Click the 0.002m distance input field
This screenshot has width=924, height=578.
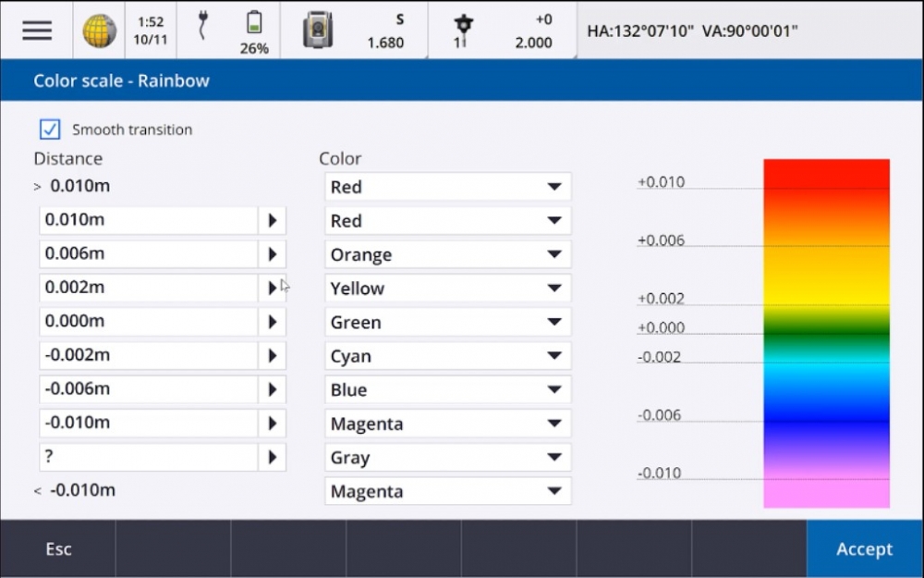click(x=148, y=288)
